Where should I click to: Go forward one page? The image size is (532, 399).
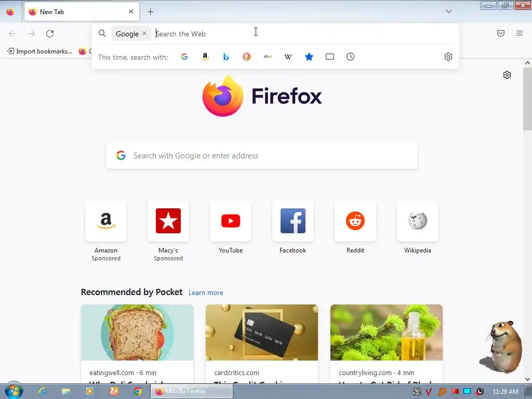coord(31,34)
